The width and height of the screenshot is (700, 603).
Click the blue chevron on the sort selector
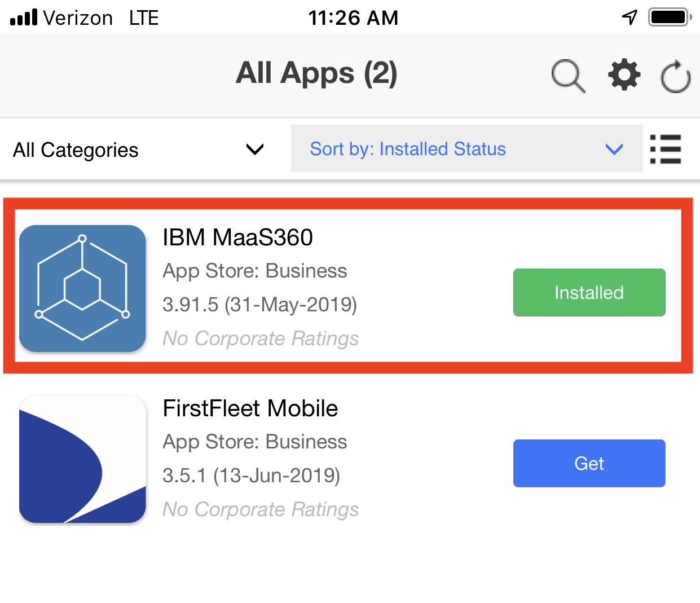click(614, 149)
